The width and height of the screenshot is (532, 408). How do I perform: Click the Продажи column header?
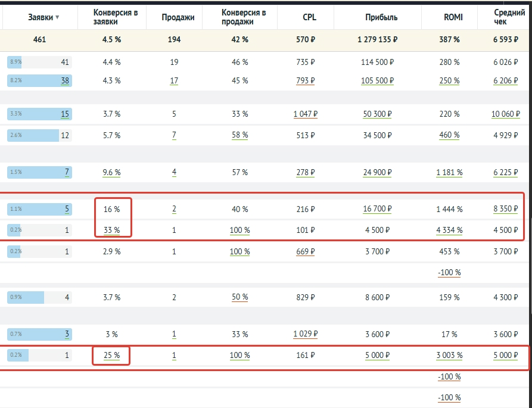point(178,17)
